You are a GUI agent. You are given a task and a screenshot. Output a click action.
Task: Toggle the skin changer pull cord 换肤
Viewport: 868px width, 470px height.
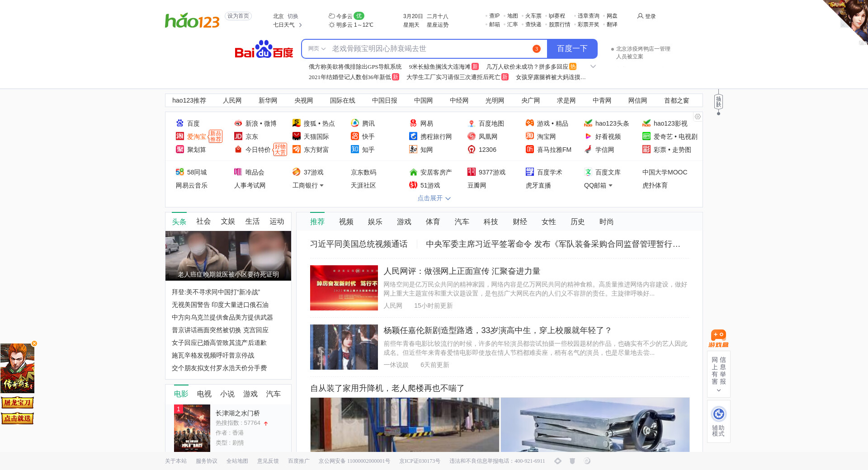click(x=718, y=102)
